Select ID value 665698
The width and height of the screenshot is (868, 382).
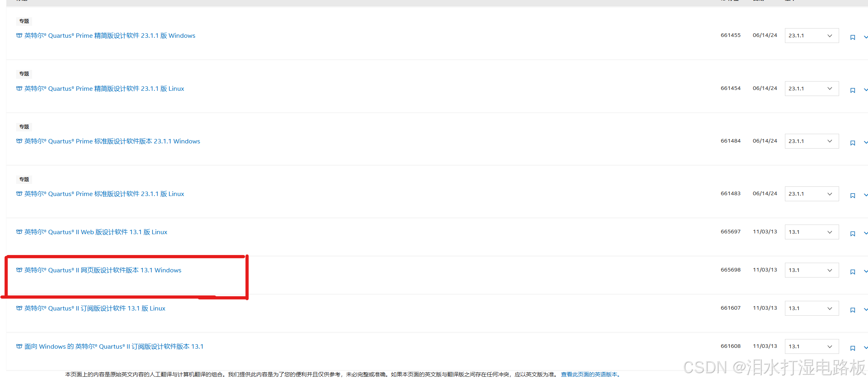pyautogui.click(x=730, y=270)
